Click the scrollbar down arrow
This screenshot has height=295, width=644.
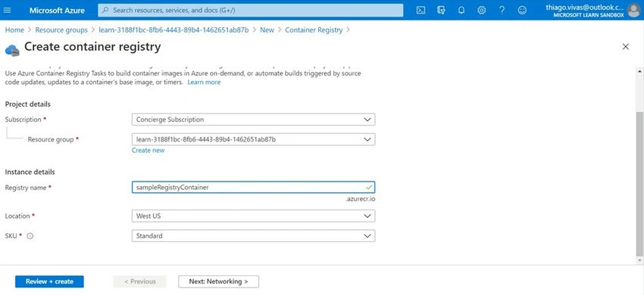(639, 260)
